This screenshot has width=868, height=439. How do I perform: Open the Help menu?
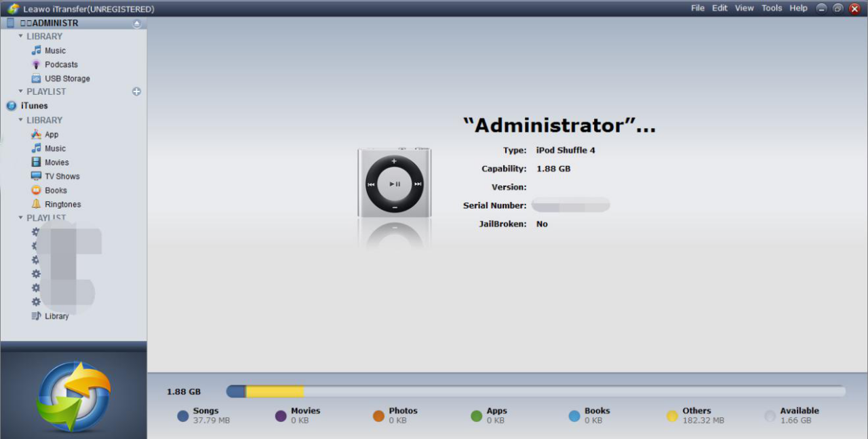[799, 8]
